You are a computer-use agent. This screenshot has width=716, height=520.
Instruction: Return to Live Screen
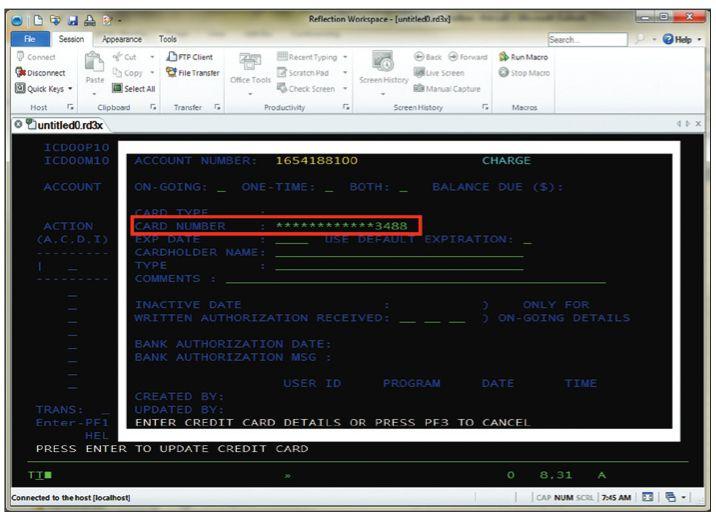click(x=439, y=73)
